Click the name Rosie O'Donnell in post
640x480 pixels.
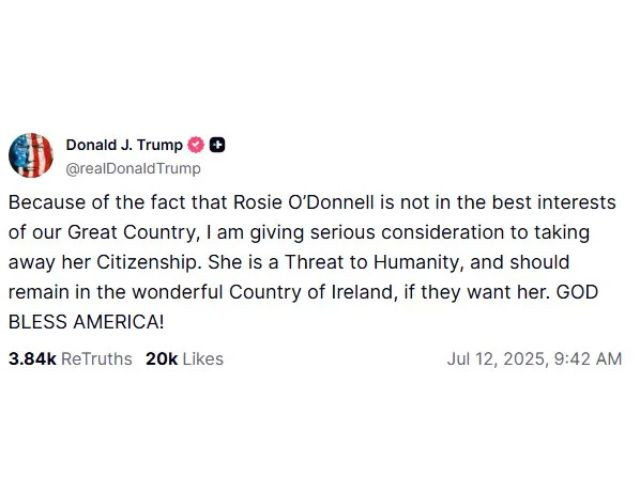304,202
